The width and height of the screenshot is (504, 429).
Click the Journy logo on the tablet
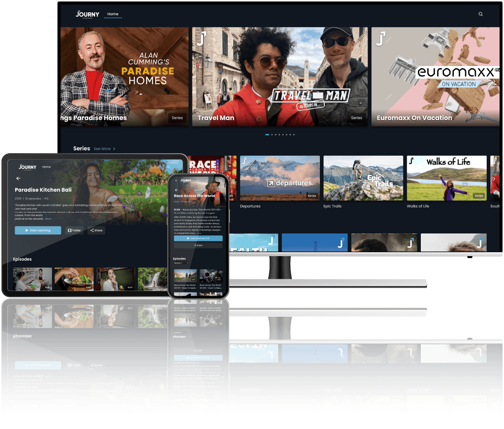click(x=28, y=167)
